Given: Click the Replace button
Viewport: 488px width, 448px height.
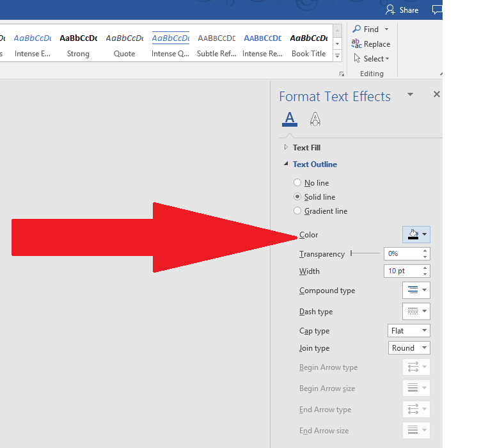Looking at the screenshot, I should tap(371, 44).
